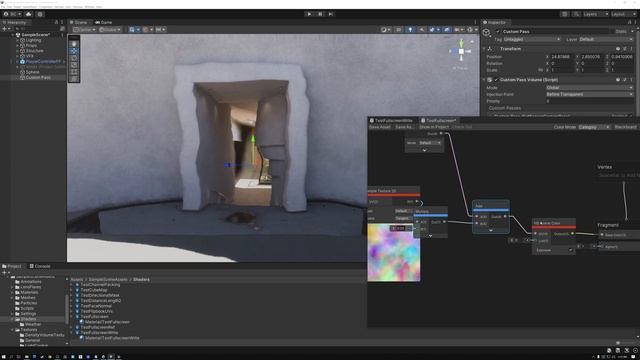Open the Global rotation mode dropdown
Viewport: 640px width, 360px height.
pos(110,29)
